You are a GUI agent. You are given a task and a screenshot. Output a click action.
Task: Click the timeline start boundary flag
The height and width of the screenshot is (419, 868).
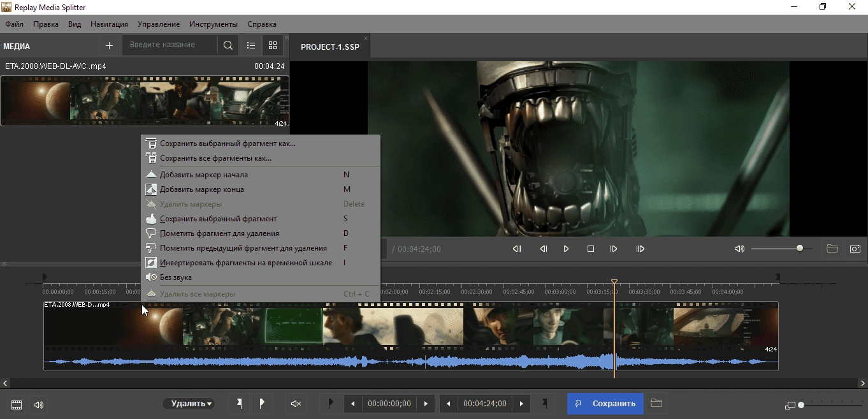pyautogui.click(x=44, y=277)
